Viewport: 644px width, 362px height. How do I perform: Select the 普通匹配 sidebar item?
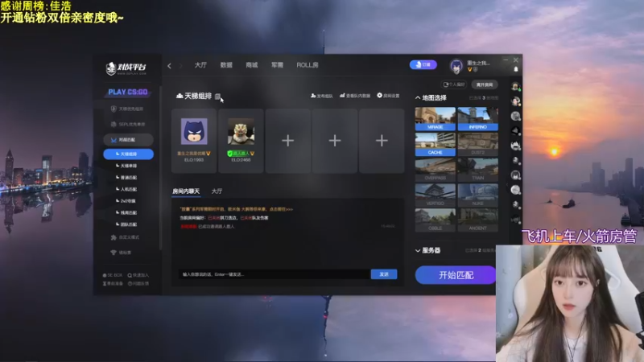click(x=128, y=178)
